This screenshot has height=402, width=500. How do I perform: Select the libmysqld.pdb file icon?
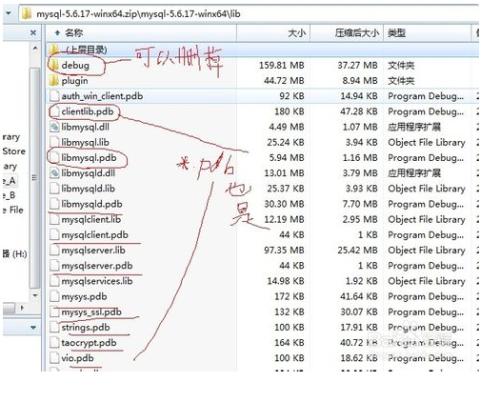point(54,204)
